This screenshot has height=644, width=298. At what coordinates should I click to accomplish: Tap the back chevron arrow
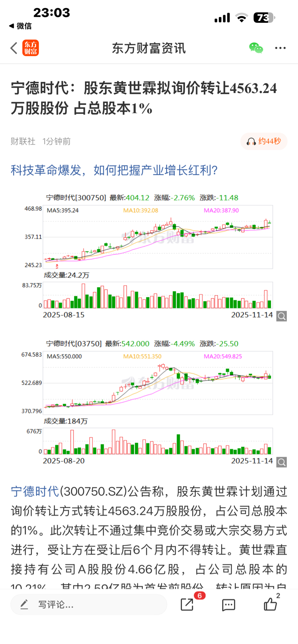14,48
